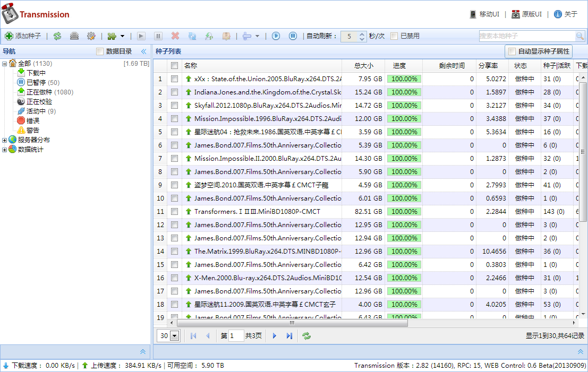The width and height of the screenshot is (588, 372).
Task: Go to the previous page arrow
Action: pyautogui.click(x=208, y=336)
